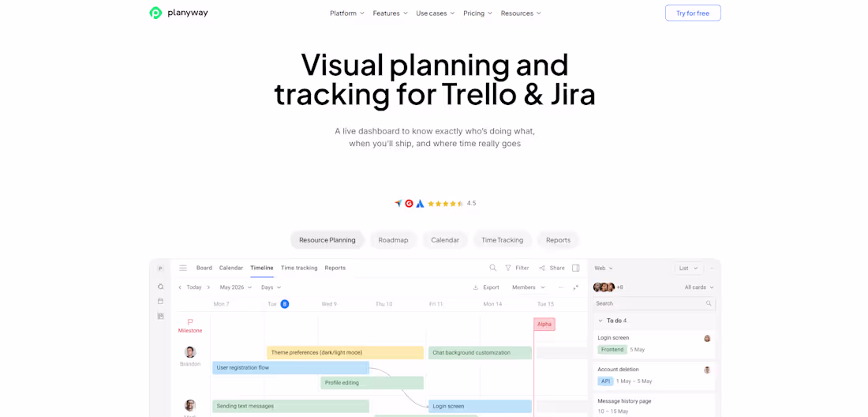The image size is (868, 417).
Task: Select the Time Tracking pill tab
Action: click(x=502, y=240)
